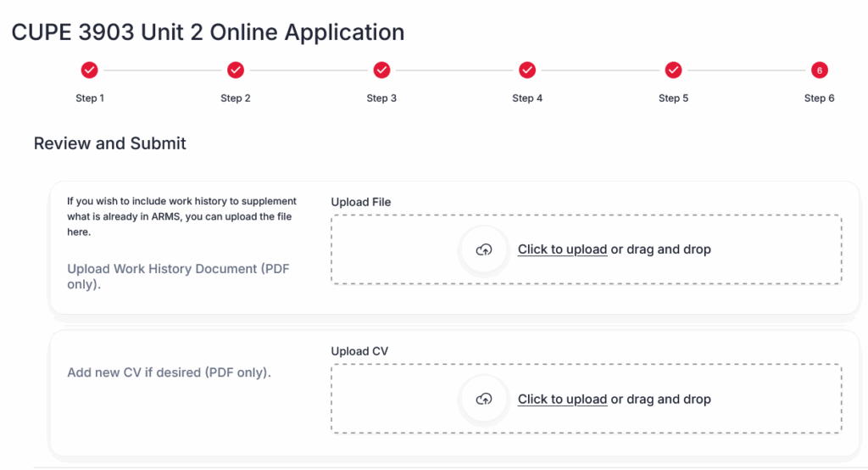Click the Step 5 checkmark circle
This screenshot has width=868, height=470.
[673, 70]
